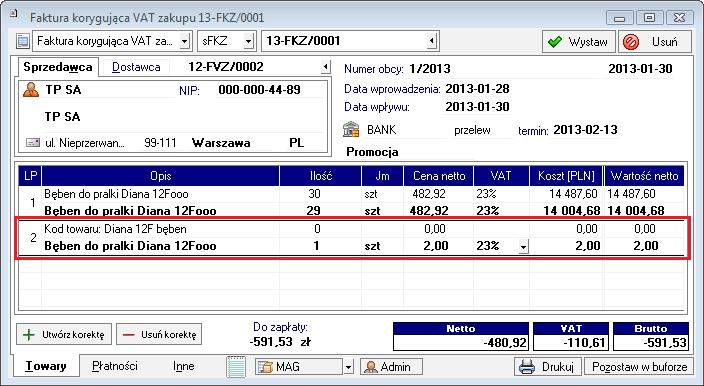Expand the sFKZ series dropdown
Image resolution: width=704 pixels, height=386 pixels.
point(248,41)
